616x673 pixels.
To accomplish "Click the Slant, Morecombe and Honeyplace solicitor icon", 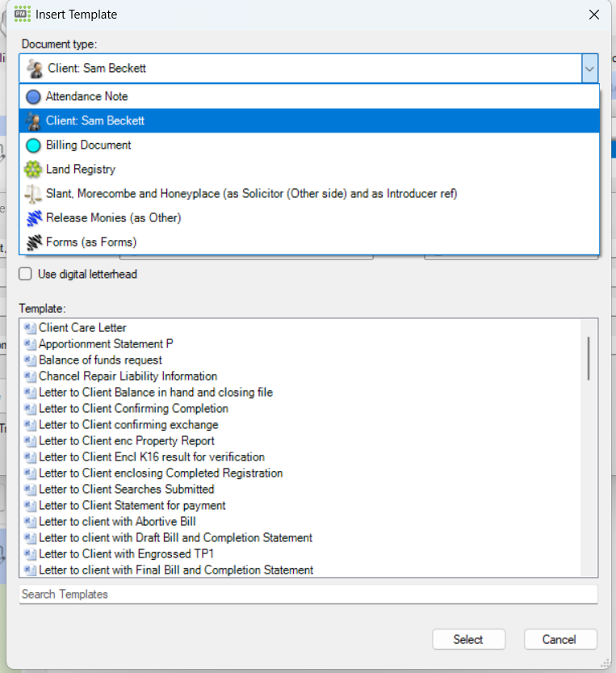I will [x=33, y=194].
